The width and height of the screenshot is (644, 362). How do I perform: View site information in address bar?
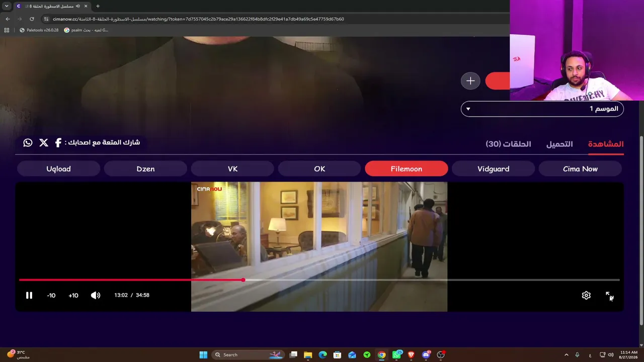(x=46, y=19)
